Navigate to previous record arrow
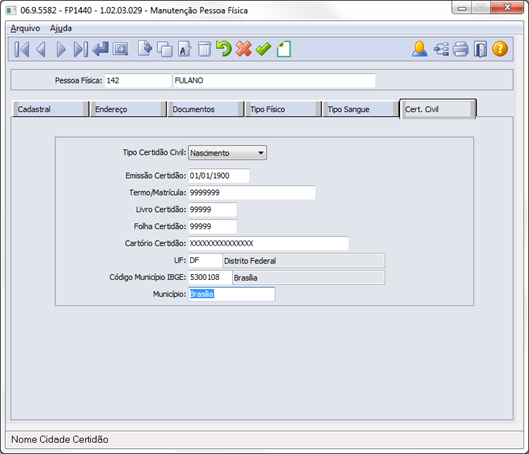This screenshot has width=529, height=454. [x=41, y=49]
